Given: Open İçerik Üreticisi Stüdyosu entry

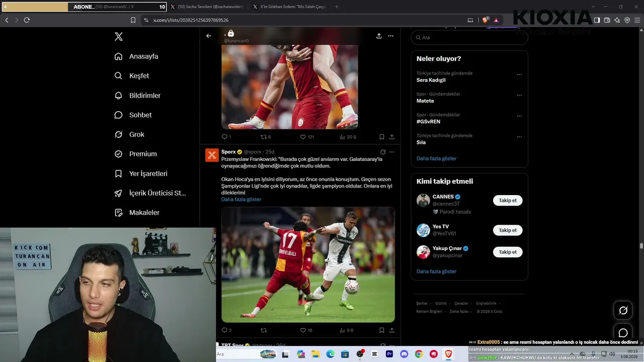Looking at the screenshot, I should click(150, 193).
